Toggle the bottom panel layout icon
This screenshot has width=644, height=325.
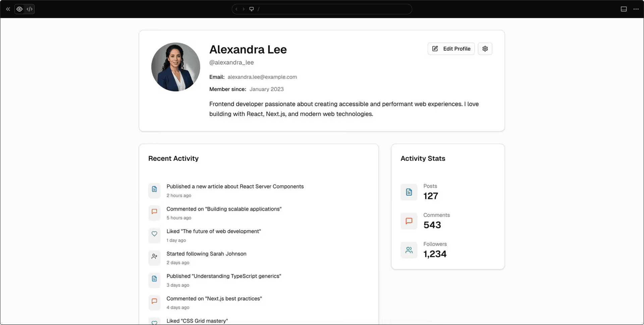(x=624, y=9)
